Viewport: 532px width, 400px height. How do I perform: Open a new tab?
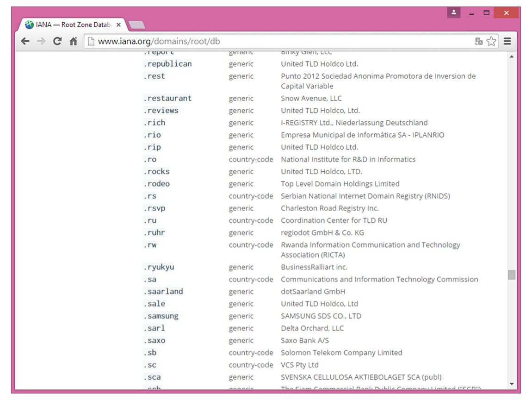137,25
